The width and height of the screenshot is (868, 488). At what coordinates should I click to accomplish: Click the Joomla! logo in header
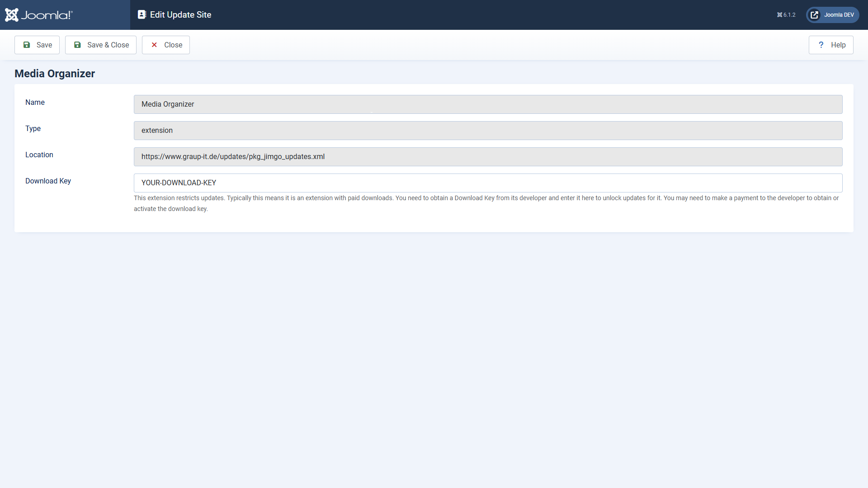tap(39, 15)
